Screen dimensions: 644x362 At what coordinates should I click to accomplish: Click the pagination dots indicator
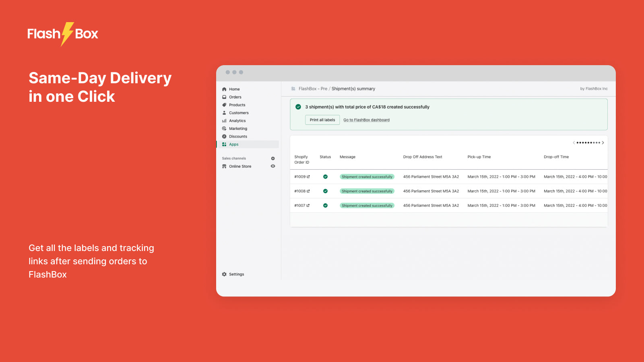pos(588,143)
